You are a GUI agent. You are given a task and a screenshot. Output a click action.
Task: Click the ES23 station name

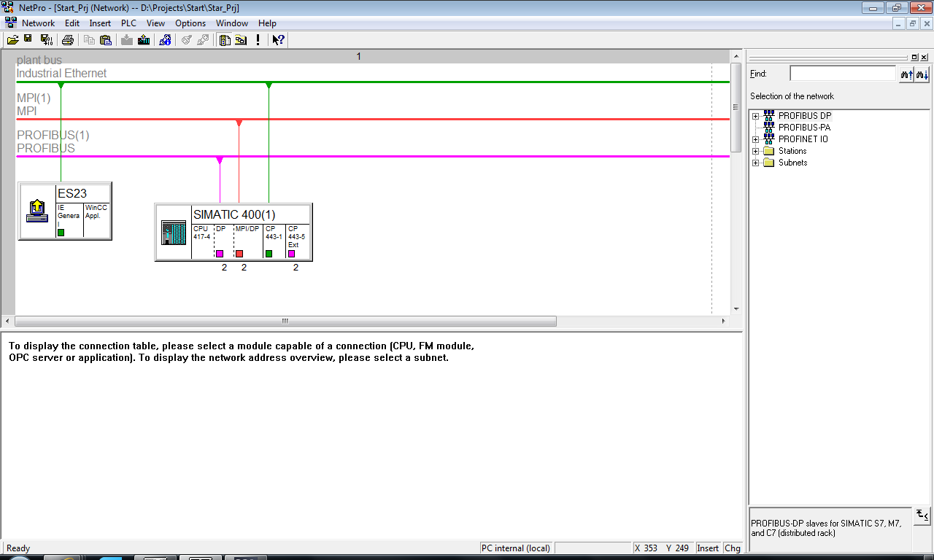72,193
